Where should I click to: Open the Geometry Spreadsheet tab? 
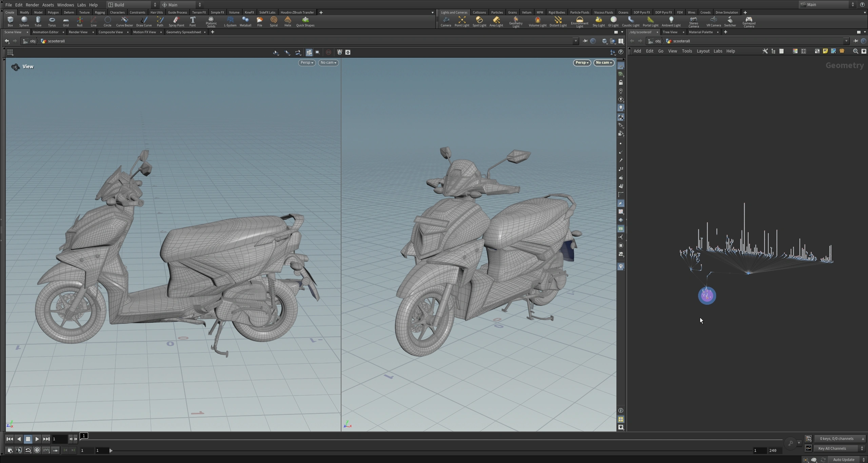[x=183, y=32]
